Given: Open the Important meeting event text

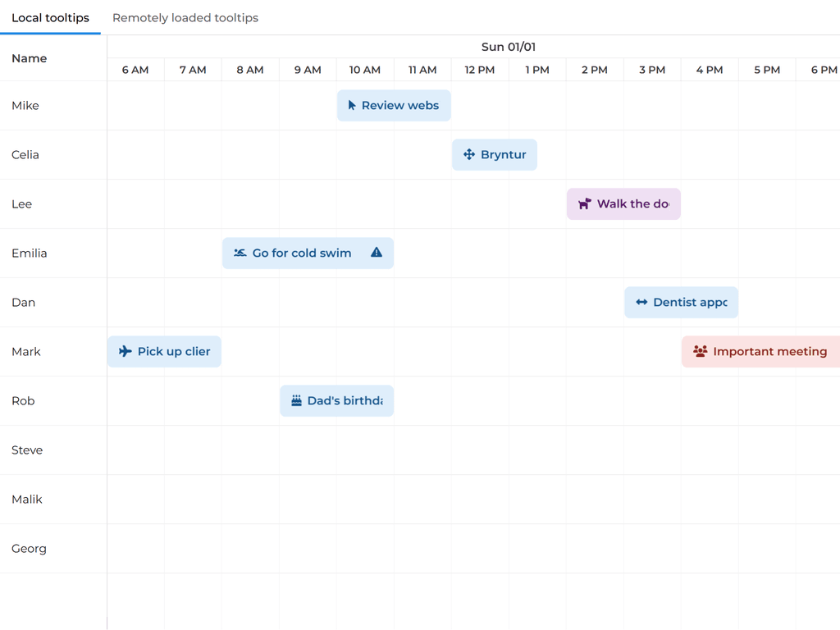Looking at the screenshot, I should tap(769, 352).
